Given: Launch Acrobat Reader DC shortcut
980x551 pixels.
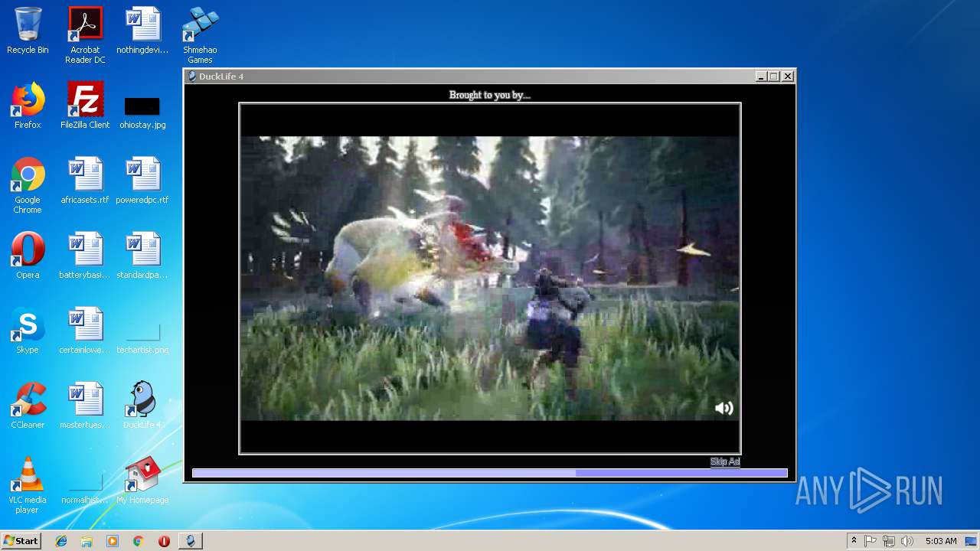Looking at the screenshot, I should coord(85,35).
